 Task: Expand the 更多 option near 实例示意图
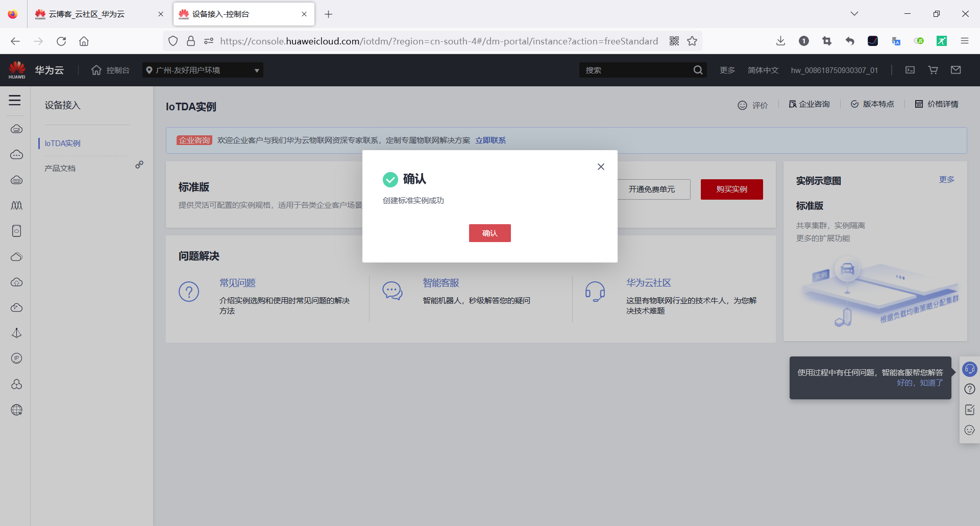tap(947, 179)
